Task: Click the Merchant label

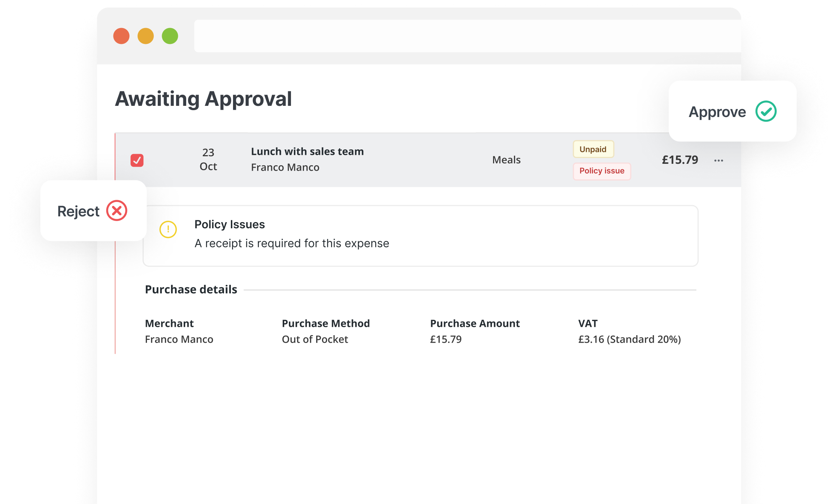Action: coord(169,324)
